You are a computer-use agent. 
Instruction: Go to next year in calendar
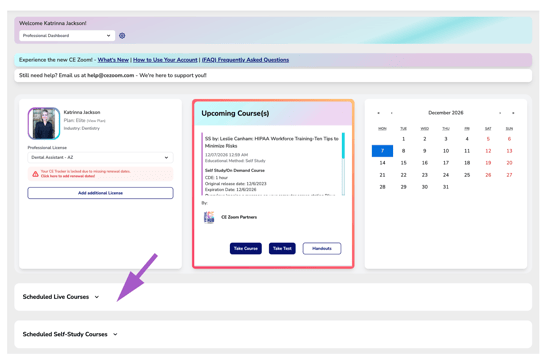513,113
